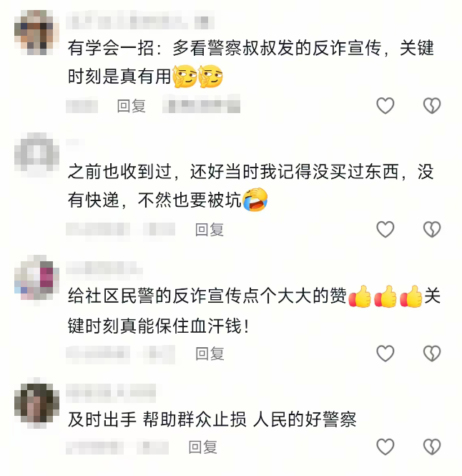
Task: Dislike the 及时出手 comment
Action: [432, 447]
